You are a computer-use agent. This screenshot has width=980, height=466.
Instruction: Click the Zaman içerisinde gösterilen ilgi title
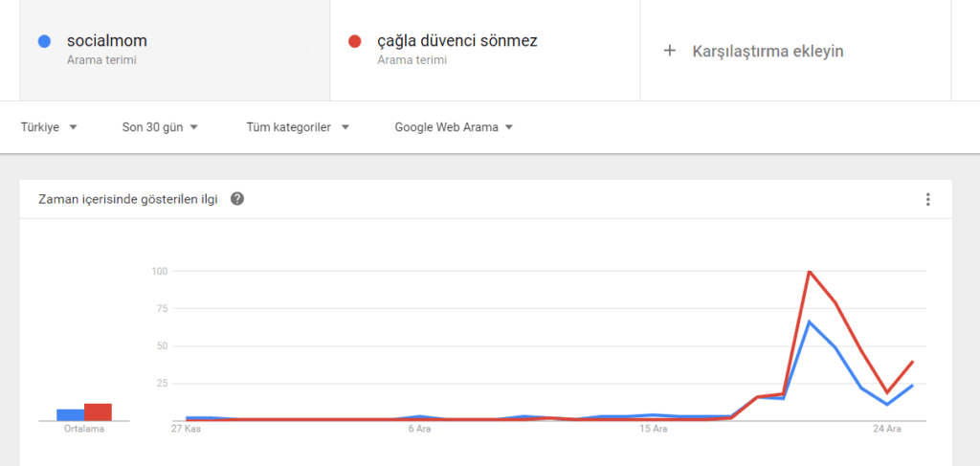click(x=127, y=199)
